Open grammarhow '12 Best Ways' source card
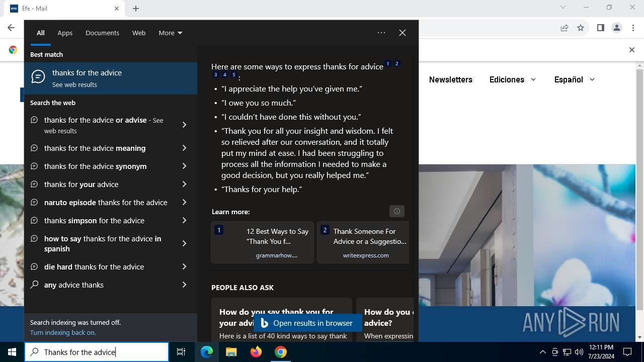The image size is (644, 362). tap(262, 242)
